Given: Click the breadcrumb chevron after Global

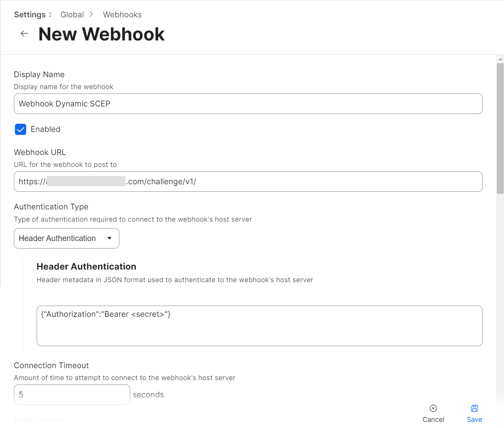Looking at the screenshot, I should pos(91,14).
